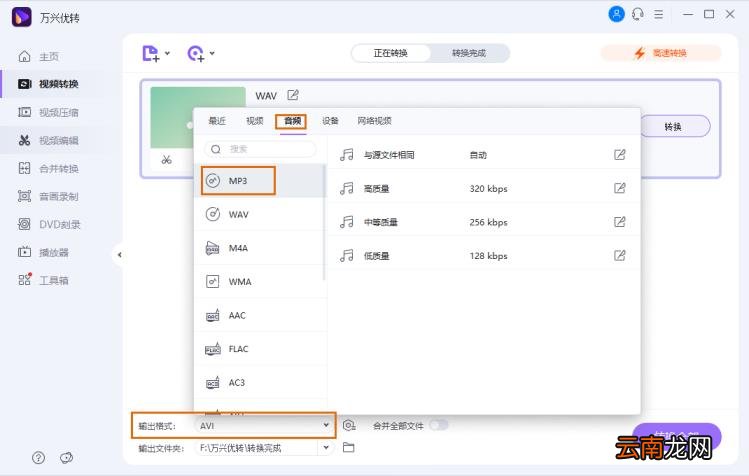Toggle the merge all files (合并全部文件) switch
This screenshot has height=476, width=749.
(x=439, y=425)
